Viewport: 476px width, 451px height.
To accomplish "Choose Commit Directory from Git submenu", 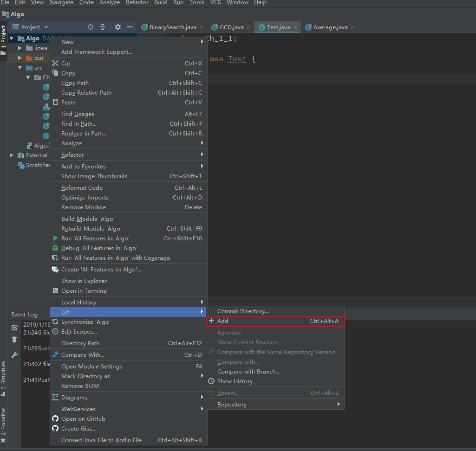I will coord(243,311).
